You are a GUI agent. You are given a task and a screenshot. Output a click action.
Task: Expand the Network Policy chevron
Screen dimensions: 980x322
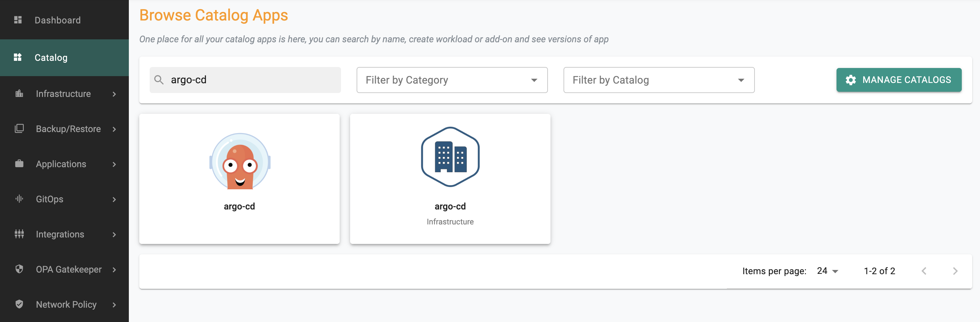click(114, 304)
